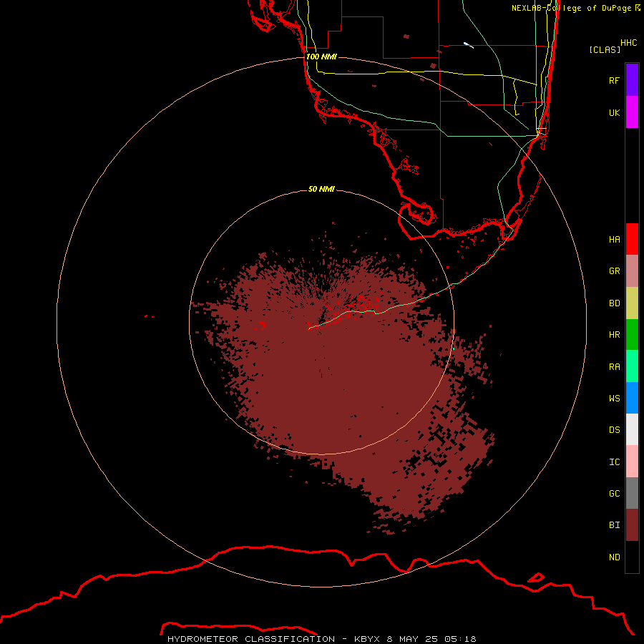Click the UK magenta legend swatch
644x644 pixels.
(x=632, y=112)
